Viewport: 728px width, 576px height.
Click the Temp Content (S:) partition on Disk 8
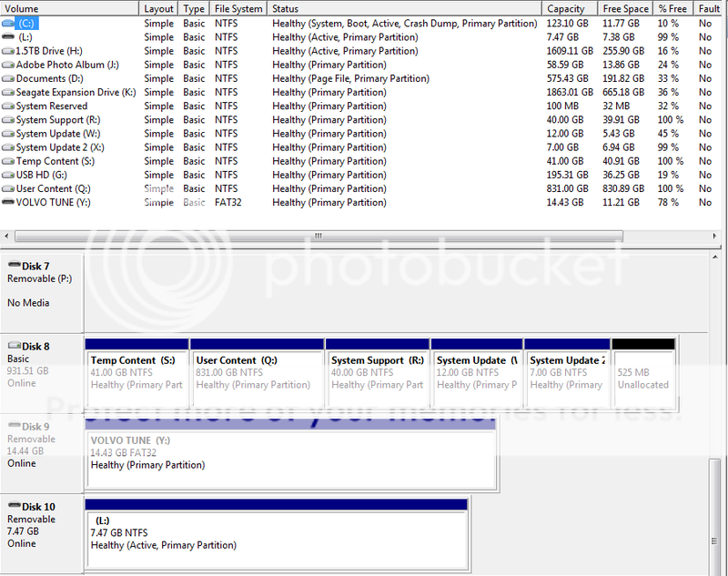136,373
